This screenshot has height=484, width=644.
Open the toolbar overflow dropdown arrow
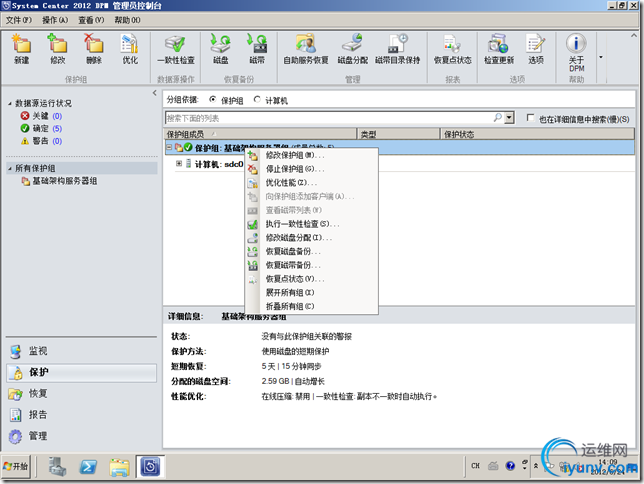point(601,57)
